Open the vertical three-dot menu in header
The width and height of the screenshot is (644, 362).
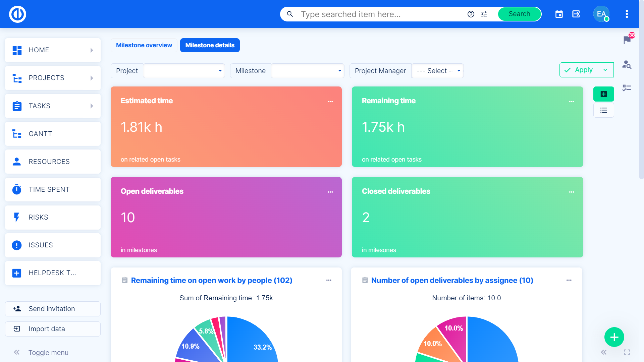pos(627,14)
